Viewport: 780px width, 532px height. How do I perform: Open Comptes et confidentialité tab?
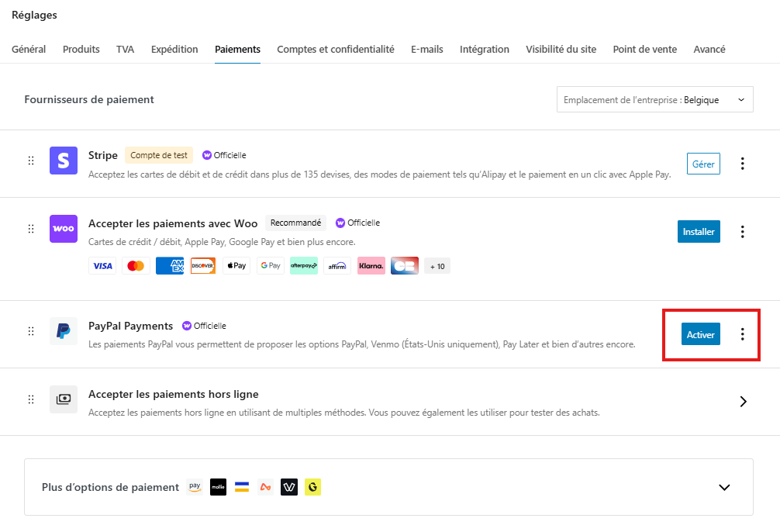tap(336, 50)
